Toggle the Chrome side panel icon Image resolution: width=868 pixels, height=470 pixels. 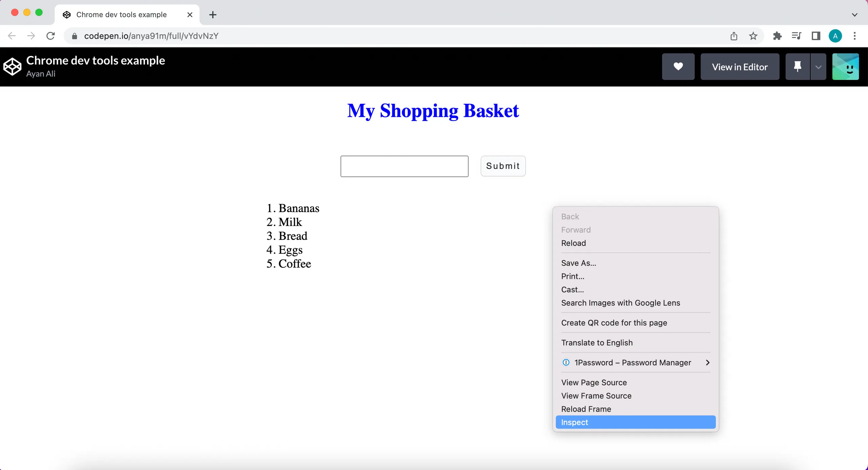click(816, 36)
